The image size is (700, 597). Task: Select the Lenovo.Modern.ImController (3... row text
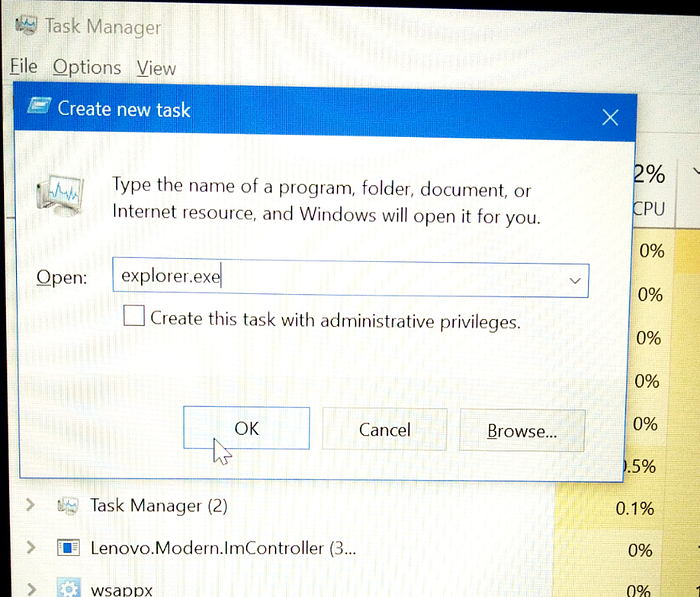pyautogui.click(x=223, y=548)
